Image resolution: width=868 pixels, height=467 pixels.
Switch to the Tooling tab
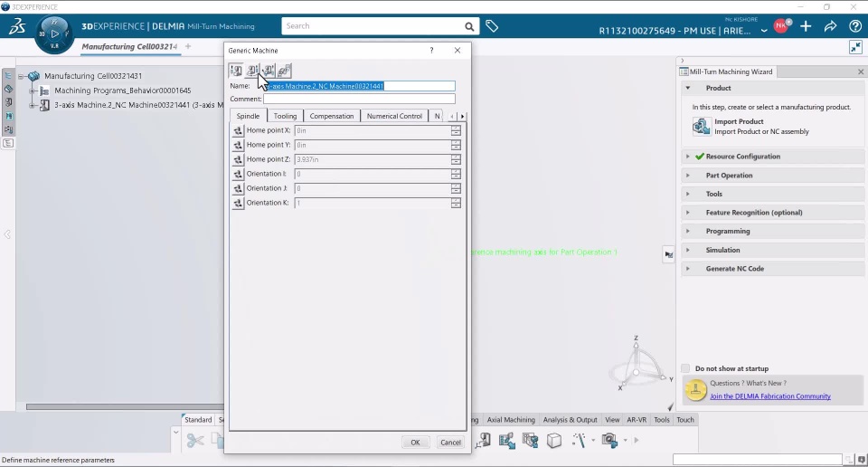pyautogui.click(x=285, y=116)
